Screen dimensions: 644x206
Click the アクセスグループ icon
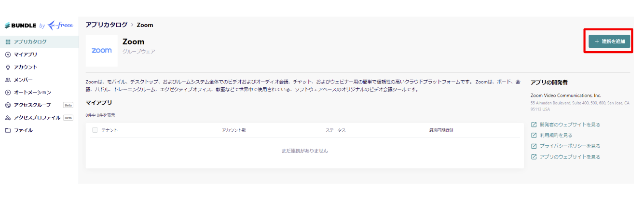tap(8, 105)
